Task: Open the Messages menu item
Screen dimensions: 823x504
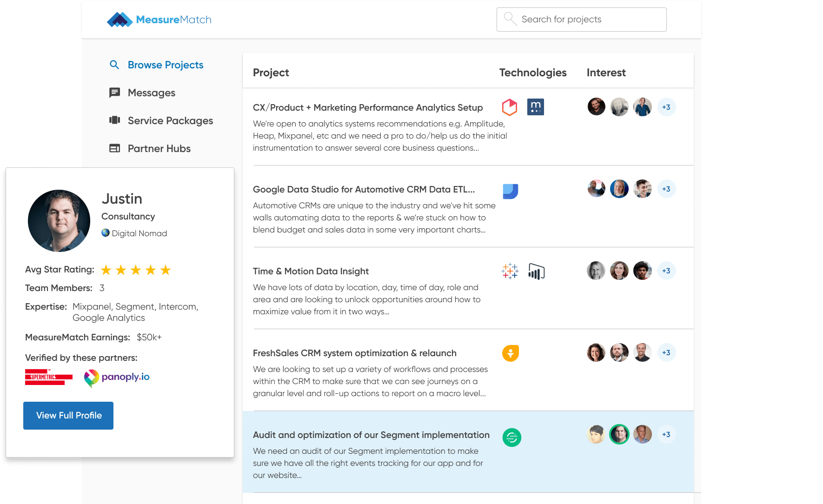Action: pos(151,93)
